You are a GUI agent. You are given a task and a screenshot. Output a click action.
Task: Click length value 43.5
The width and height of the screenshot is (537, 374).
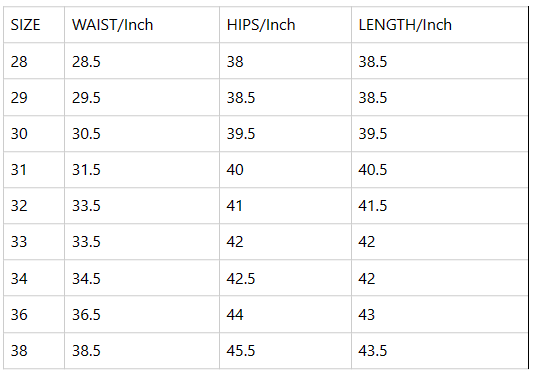point(373,351)
